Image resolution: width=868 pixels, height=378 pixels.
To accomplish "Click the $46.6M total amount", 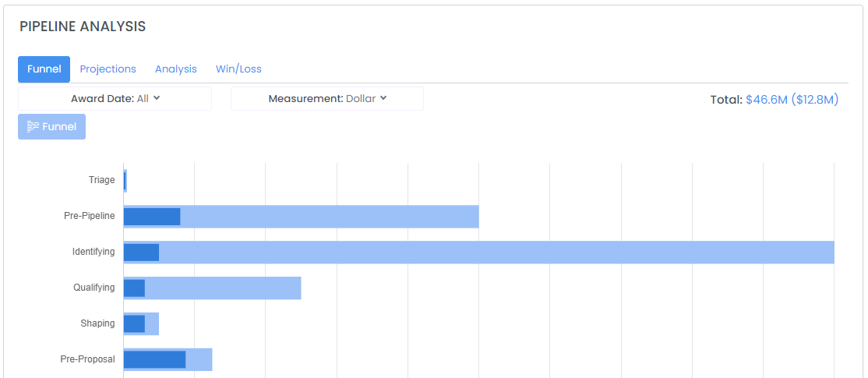I will 767,100.
